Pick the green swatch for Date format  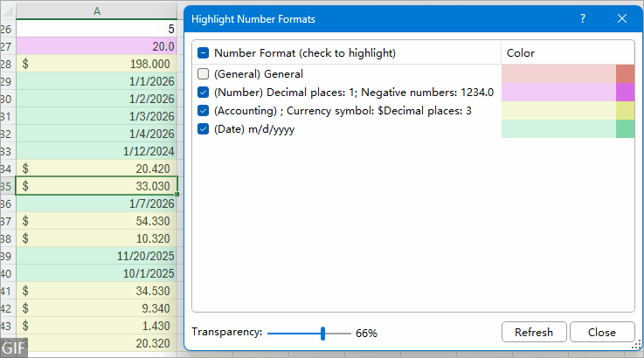(625, 129)
